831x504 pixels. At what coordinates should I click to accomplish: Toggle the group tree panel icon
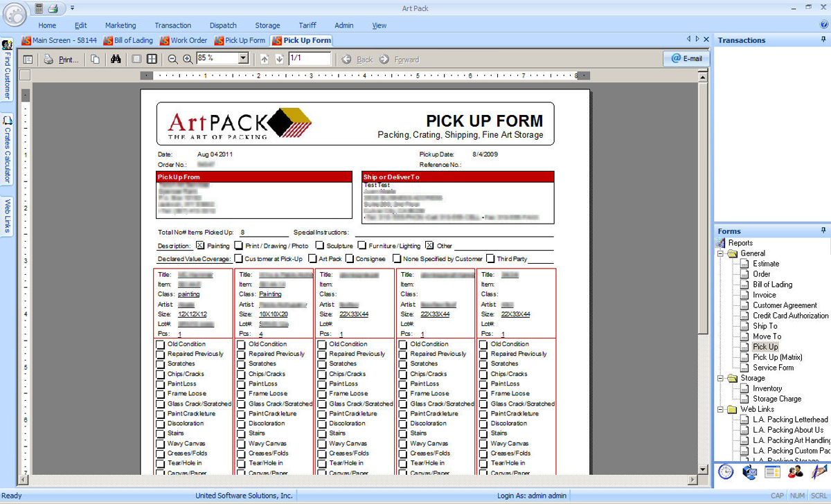pyautogui.click(x=28, y=60)
